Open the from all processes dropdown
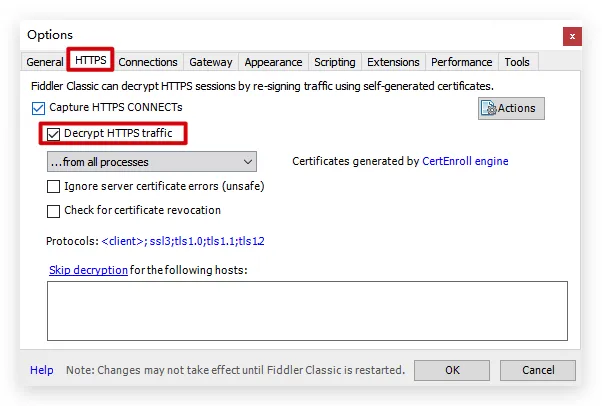Screen dimensions: 602x406 click(x=152, y=162)
